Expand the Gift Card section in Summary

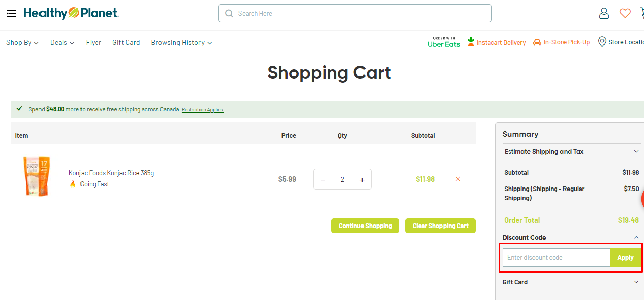tap(571, 282)
